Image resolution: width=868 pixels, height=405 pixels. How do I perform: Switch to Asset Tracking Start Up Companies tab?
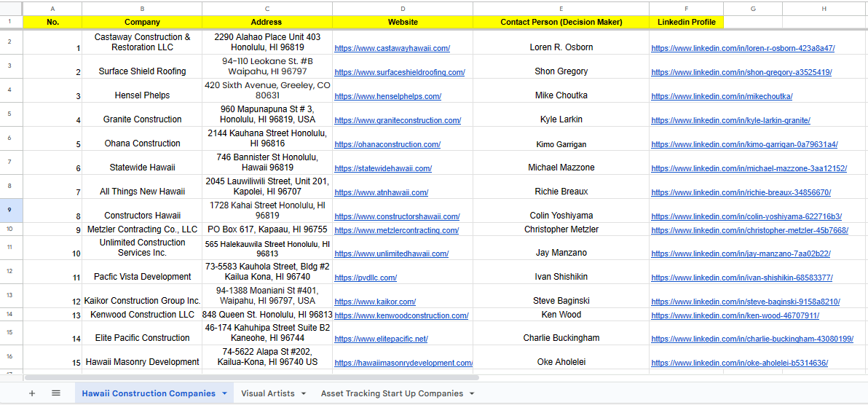pyautogui.click(x=392, y=393)
